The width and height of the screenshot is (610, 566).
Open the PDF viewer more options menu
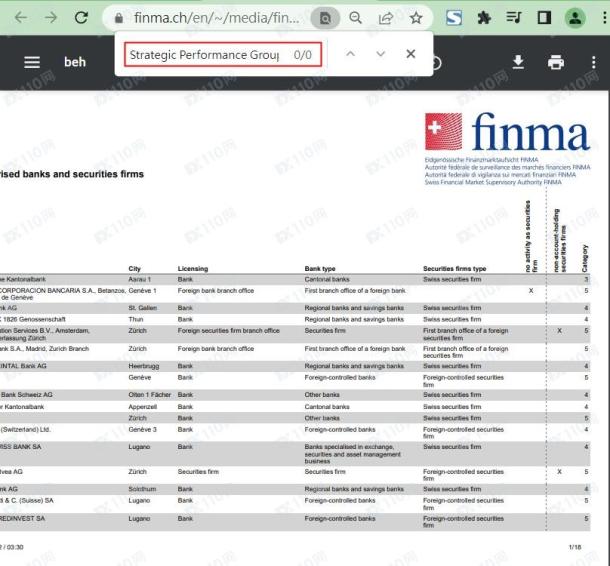[x=594, y=62]
